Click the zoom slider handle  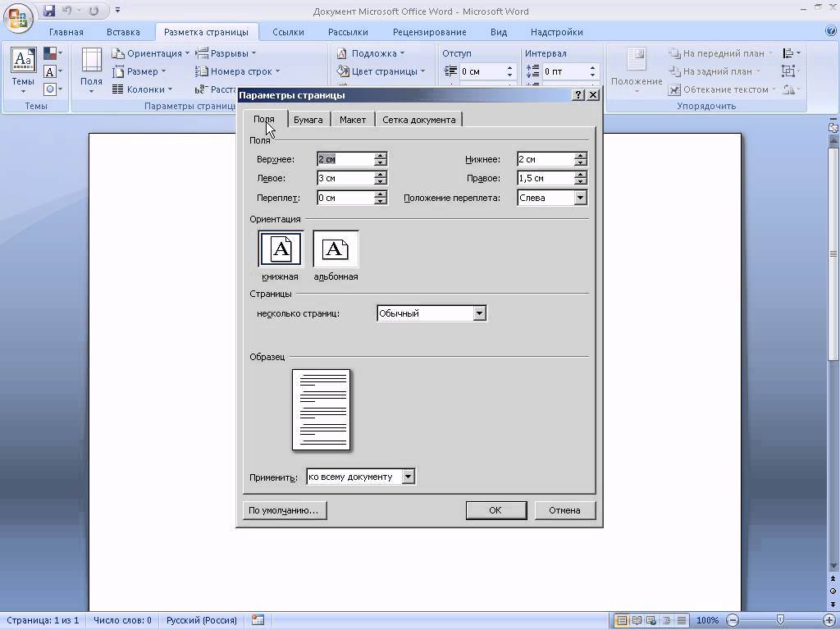pos(781,620)
